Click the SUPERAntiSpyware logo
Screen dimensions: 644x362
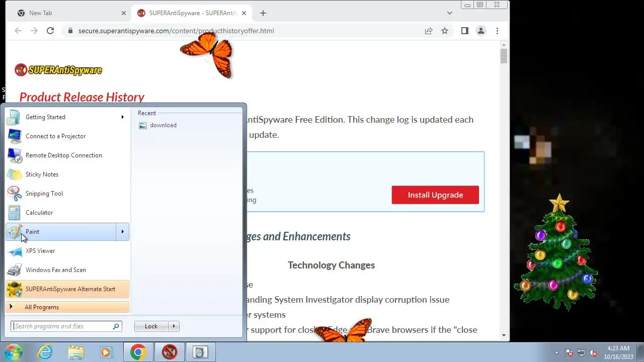coord(58,70)
